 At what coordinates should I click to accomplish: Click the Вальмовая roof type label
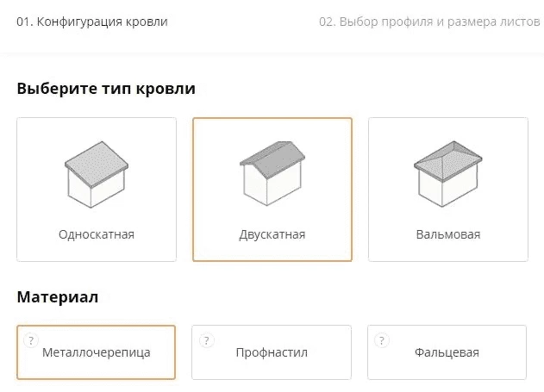coord(448,234)
